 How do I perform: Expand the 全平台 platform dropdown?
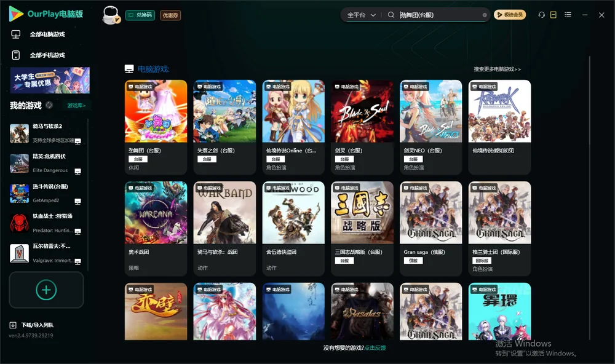coord(361,15)
